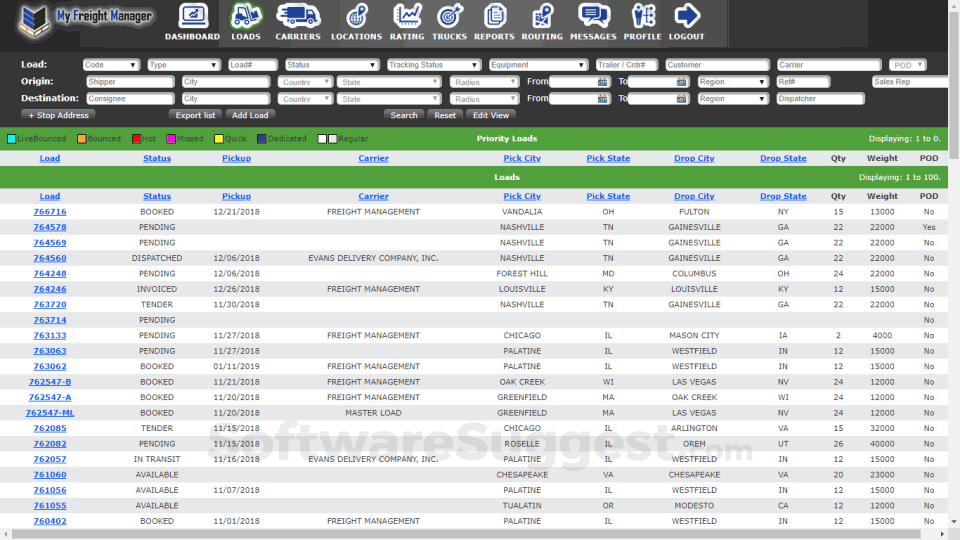Screen dimensions: 960x540
Task: Click the horizontal scrollbar right arrow
Action: [942, 534]
